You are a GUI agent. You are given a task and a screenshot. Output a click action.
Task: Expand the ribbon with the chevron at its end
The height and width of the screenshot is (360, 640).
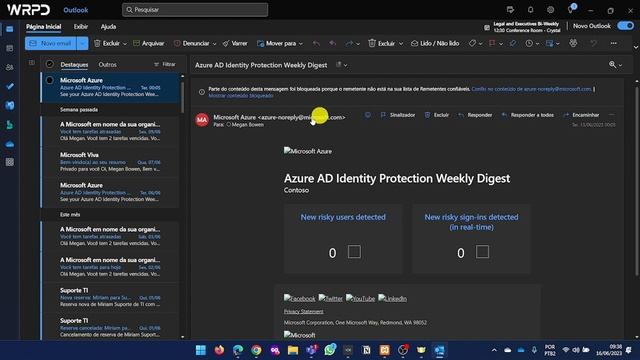(x=636, y=47)
